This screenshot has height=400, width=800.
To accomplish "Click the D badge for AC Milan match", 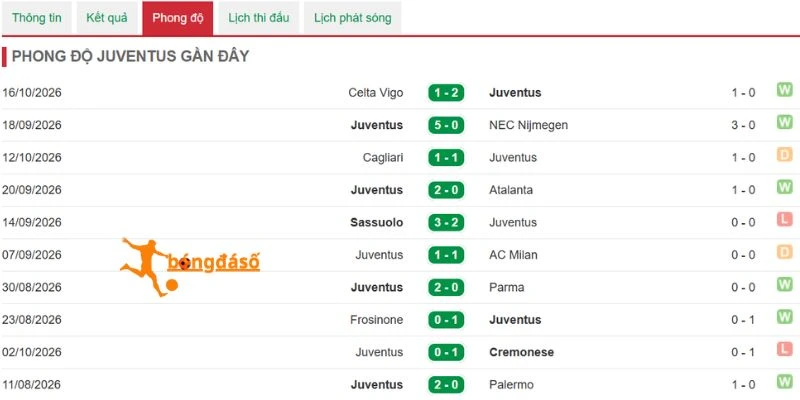I will [x=784, y=252].
